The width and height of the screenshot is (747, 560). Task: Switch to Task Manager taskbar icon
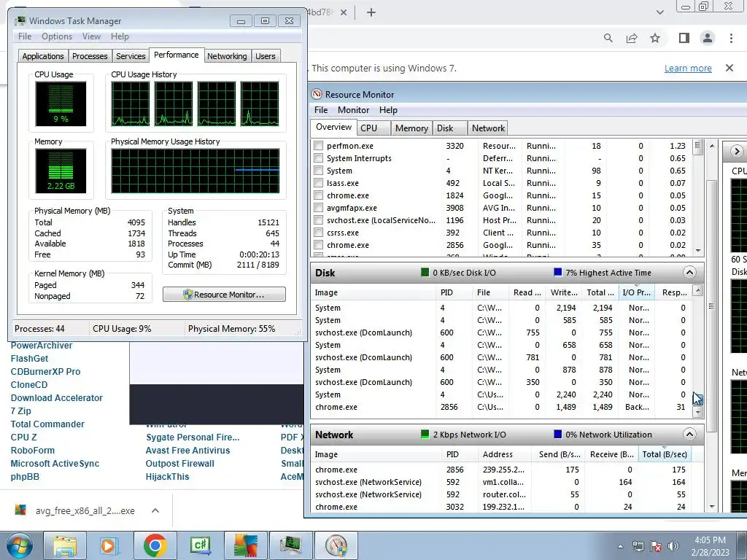pos(290,545)
